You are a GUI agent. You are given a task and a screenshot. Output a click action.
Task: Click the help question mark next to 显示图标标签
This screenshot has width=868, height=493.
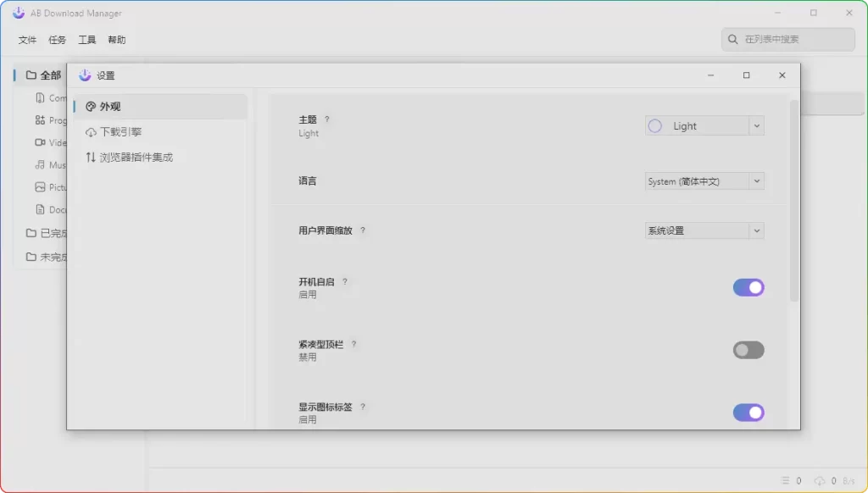tap(363, 406)
